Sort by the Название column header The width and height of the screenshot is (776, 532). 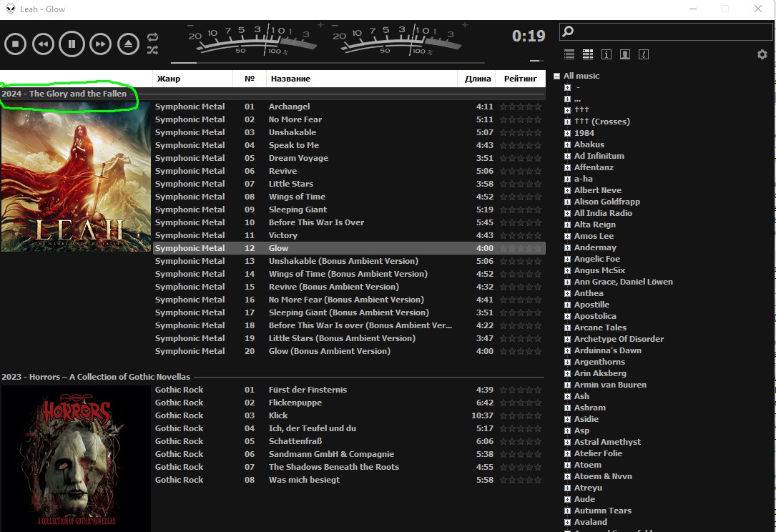pos(361,79)
